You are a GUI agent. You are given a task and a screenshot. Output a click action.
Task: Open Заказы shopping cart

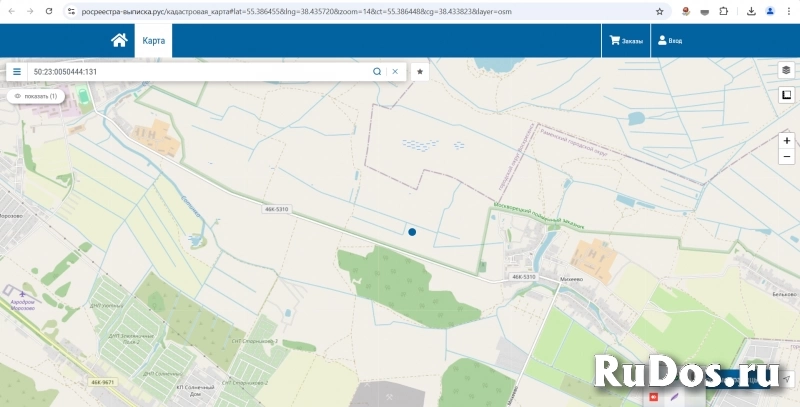627,41
